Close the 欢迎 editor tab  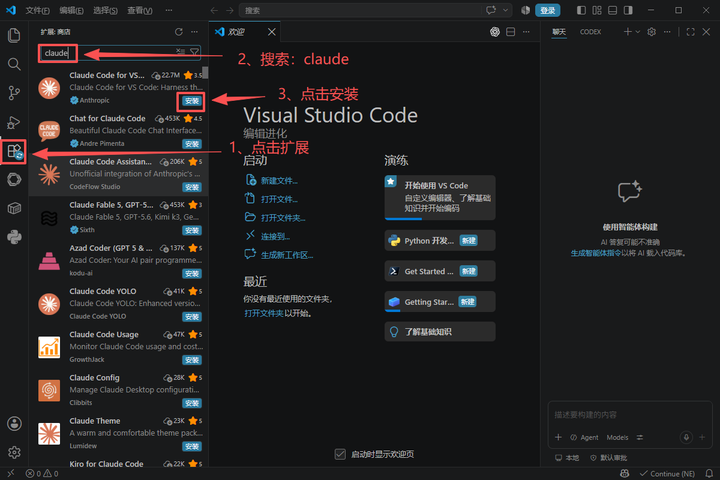click(x=272, y=32)
